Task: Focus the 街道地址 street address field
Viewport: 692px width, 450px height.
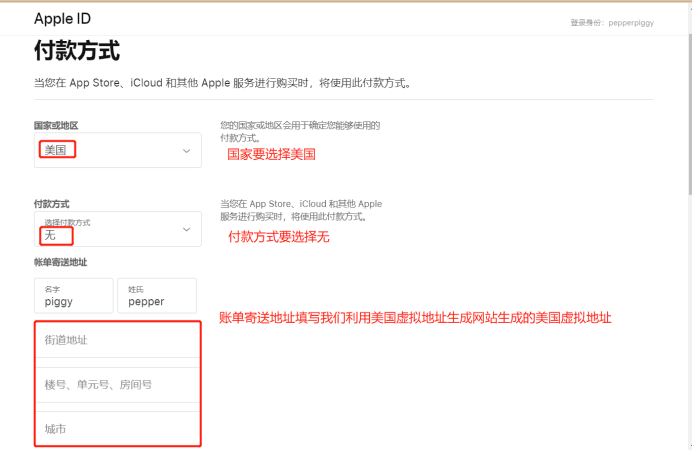Action: coord(118,340)
